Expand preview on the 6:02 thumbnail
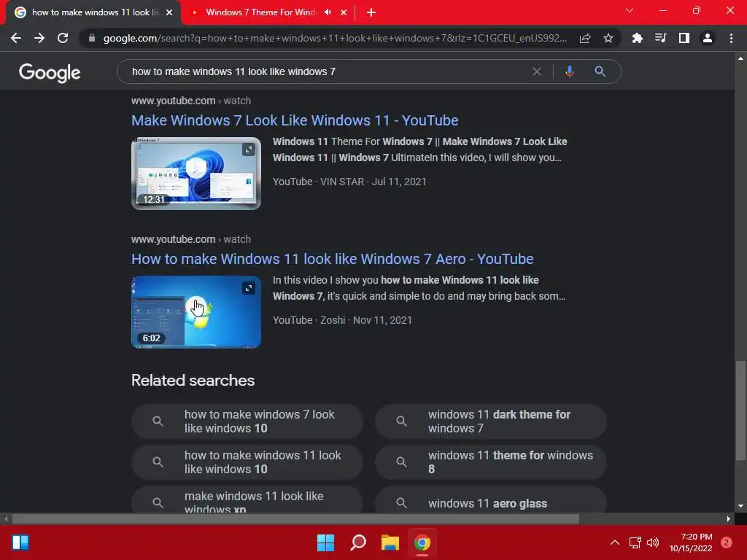This screenshot has width=747, height=560. [249, 288]
